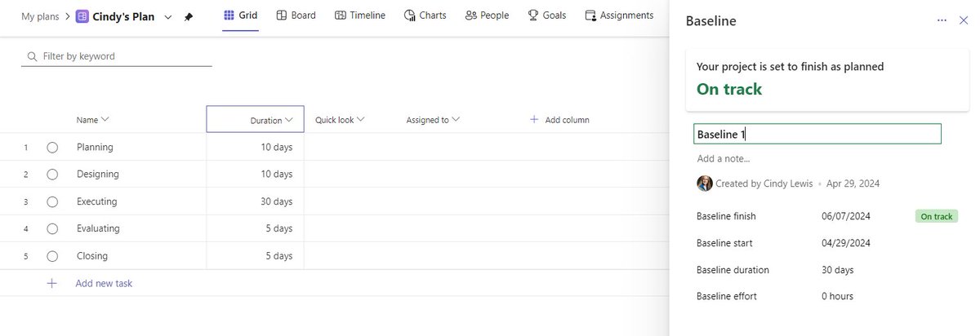Mark the Executing task complete
The image size is (980, 336).
coord(52,201)
